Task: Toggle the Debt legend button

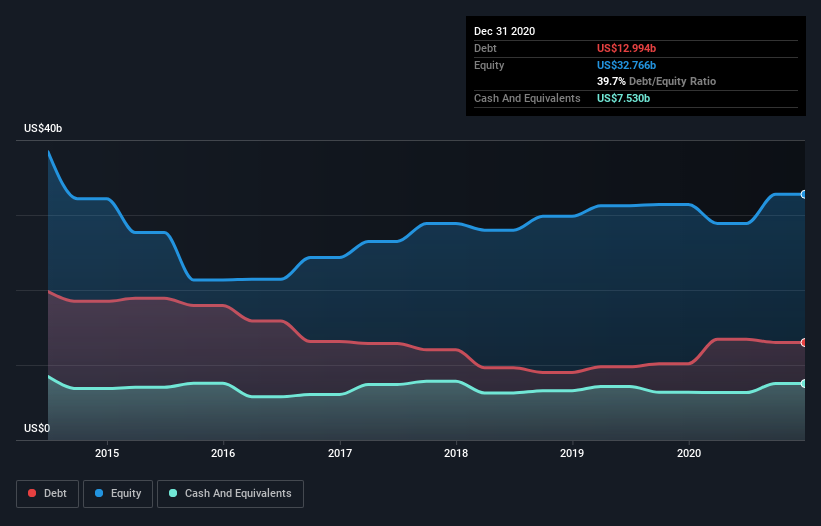Action: (x=48, y=494)
